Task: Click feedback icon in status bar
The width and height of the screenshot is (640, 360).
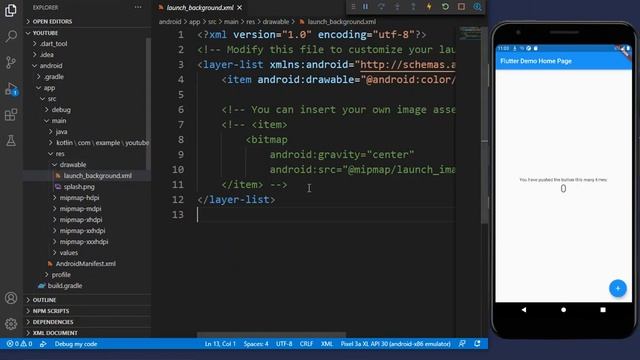Action: 462,344
